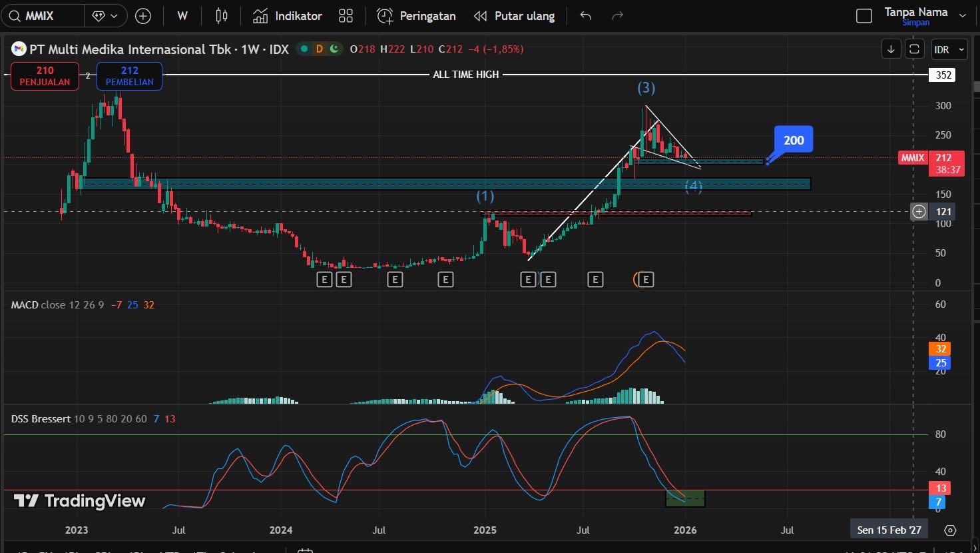Open the IDR currency dropdown
980x553 pixels.
949,49
